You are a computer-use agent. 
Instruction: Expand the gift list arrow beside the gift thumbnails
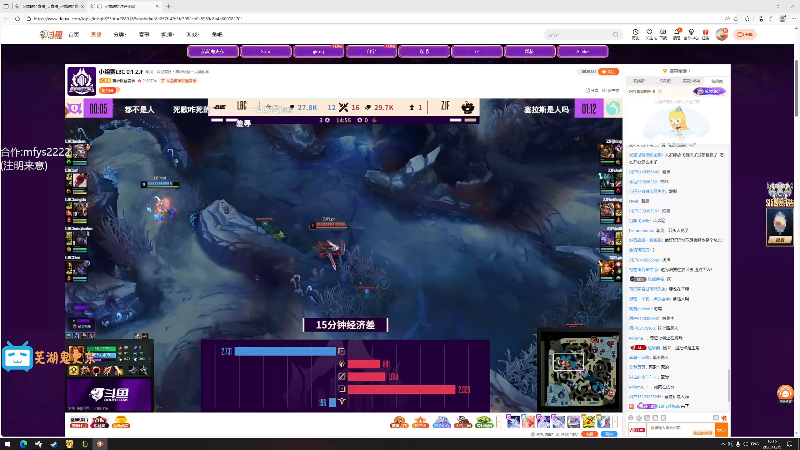(x=615, y=421)
